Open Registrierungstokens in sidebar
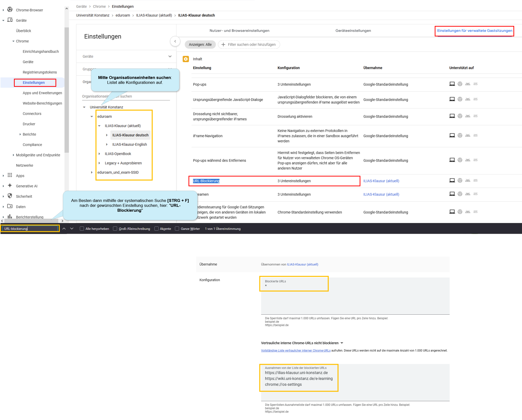 40,72
